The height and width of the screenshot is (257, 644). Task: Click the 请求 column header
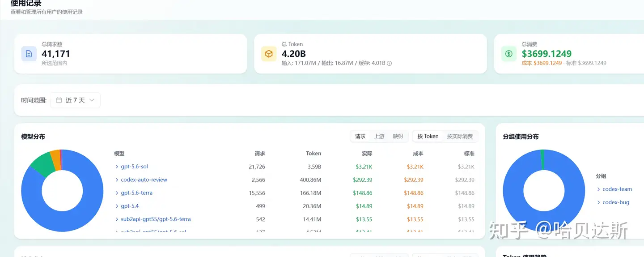tap(260, 154)
